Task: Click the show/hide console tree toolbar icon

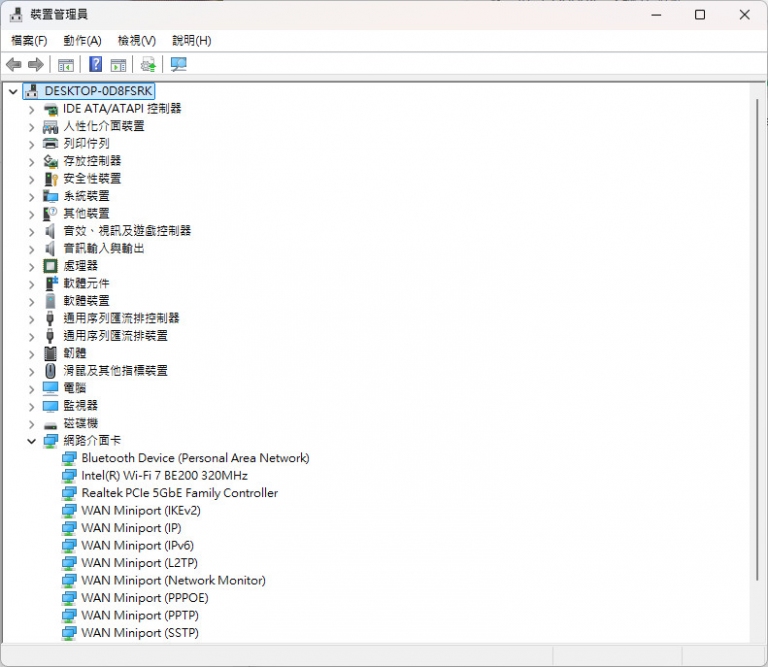Action: coord(65,65)
